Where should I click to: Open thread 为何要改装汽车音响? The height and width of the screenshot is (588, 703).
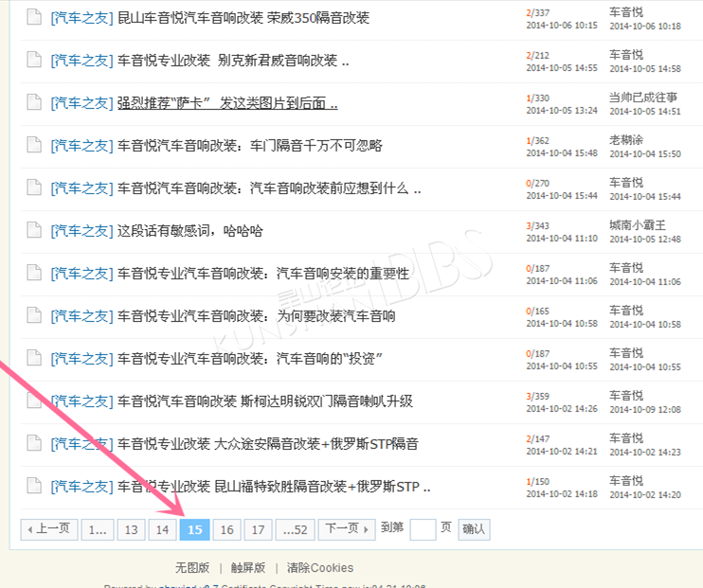coord(257,315)
